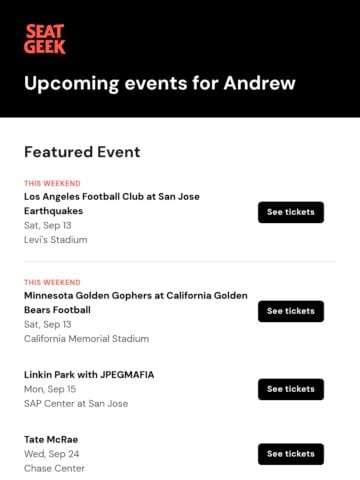Viewport: 360px width, 480px height.
Task: See tickets for LAFC at San Jose Earthquakes
Action: [291, 212]
